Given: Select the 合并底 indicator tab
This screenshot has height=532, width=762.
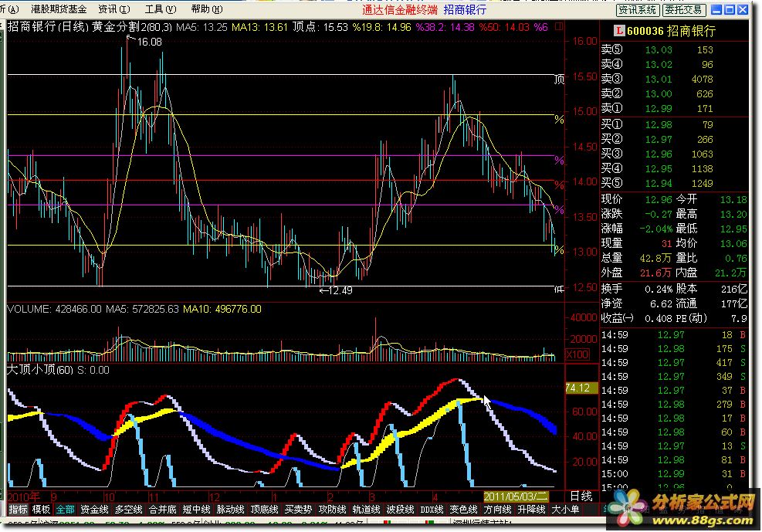Looking at the screenshot, I should 162,510.
